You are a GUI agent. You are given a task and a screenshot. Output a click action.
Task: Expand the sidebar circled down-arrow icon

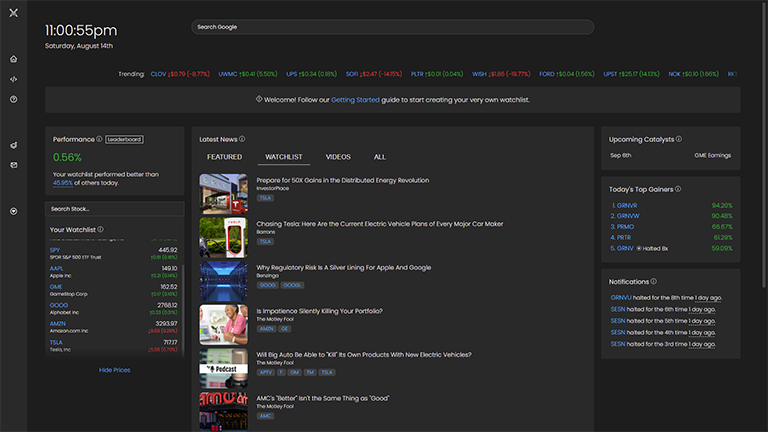pyautogui.click(x=13, y=211)
